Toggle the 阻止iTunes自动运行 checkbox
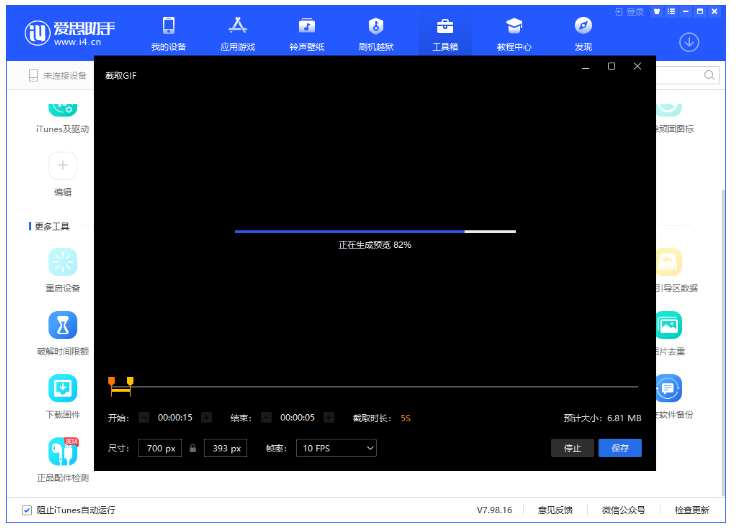 pyautogui.click(x=27, y=510)
